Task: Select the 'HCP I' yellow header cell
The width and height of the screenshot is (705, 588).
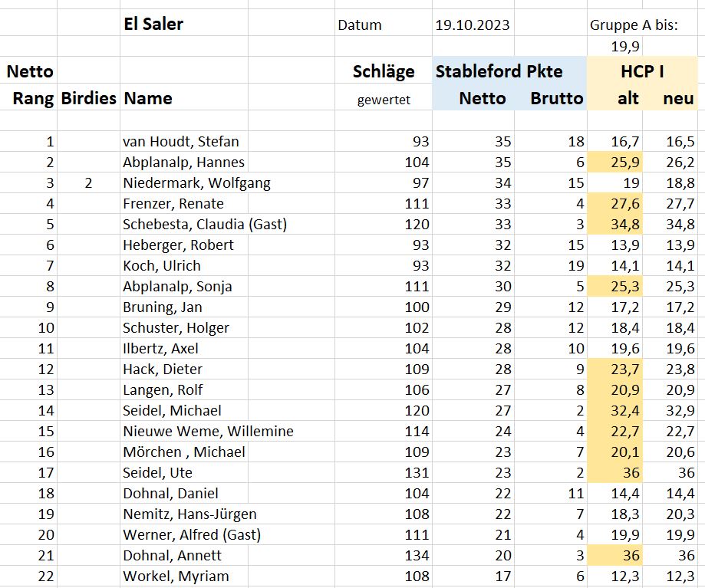Action: tap(643, 71)
